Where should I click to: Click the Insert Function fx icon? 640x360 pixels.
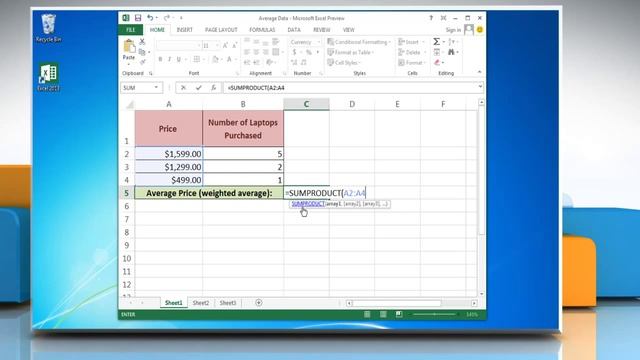[x=213, y=88]
